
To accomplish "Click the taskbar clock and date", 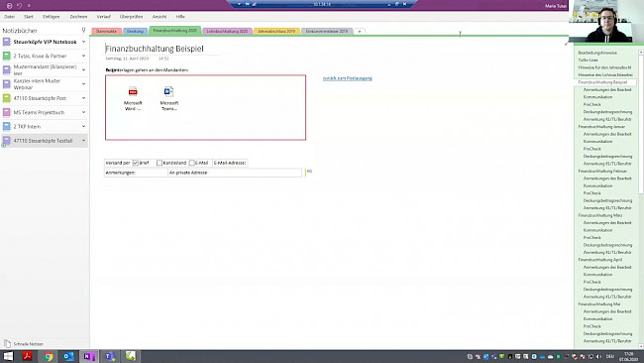I will point(628,356).
